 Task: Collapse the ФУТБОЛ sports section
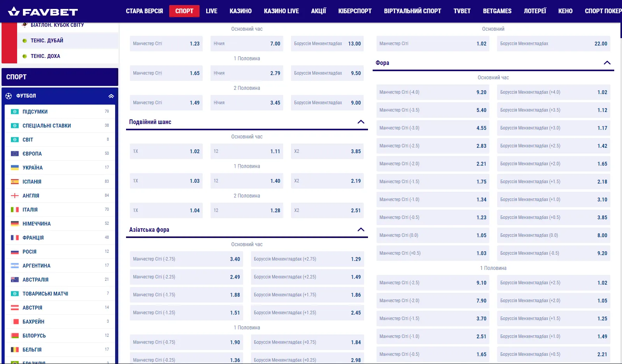[111, 96]
